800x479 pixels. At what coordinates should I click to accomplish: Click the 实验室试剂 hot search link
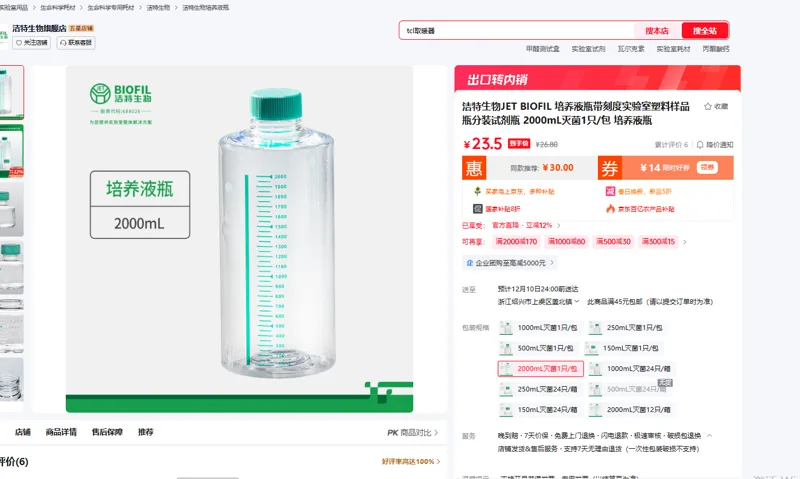pos(588,49)
